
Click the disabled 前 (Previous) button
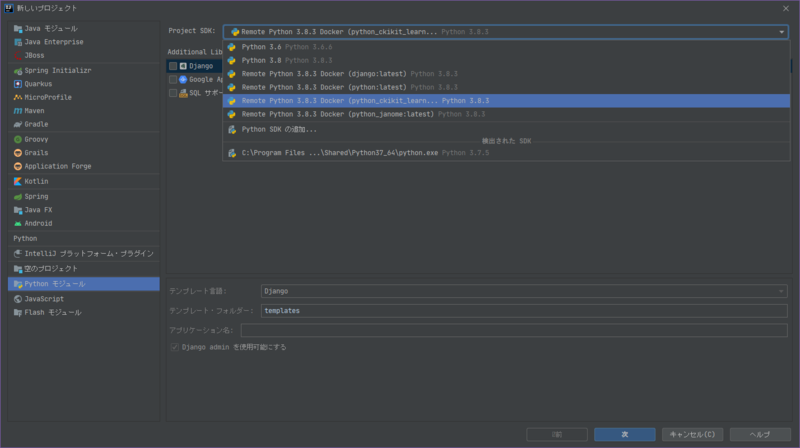[x=557, y=434]
